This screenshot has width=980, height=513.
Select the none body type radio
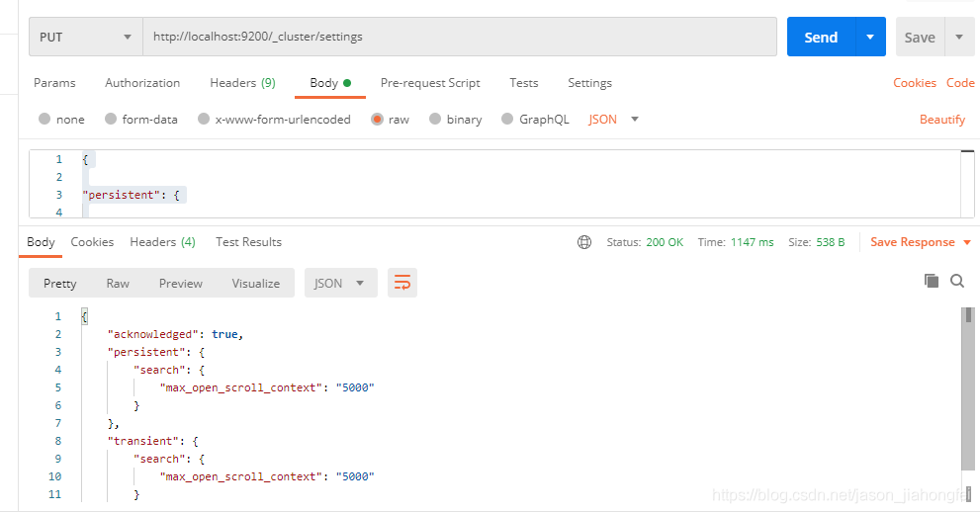click(45, 120)
